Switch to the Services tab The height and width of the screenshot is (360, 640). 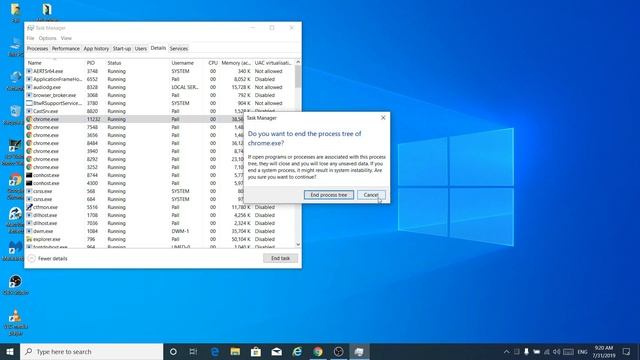click(179, 49)
